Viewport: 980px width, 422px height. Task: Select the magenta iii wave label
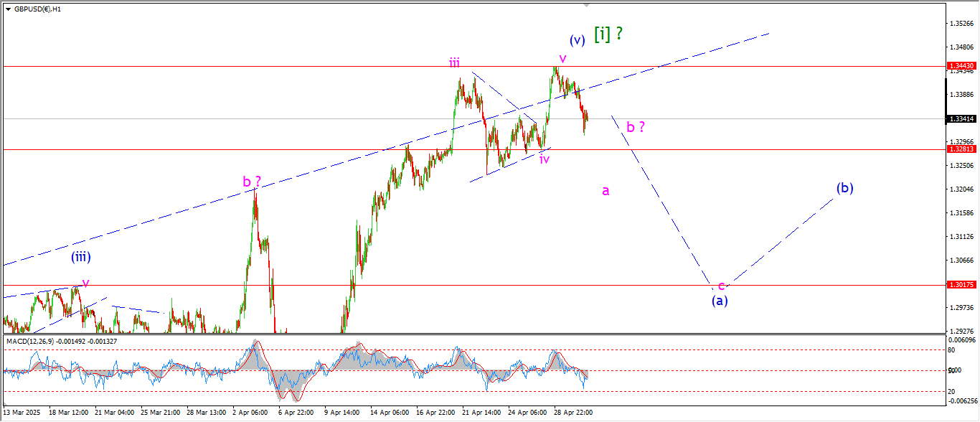pyautogui.click(x=454, y=63)
